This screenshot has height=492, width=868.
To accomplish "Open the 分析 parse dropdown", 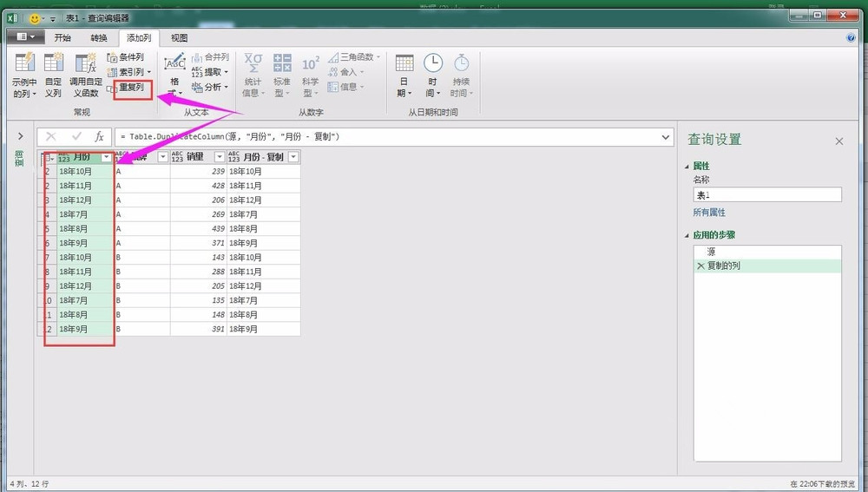I will tap(226, 88).
